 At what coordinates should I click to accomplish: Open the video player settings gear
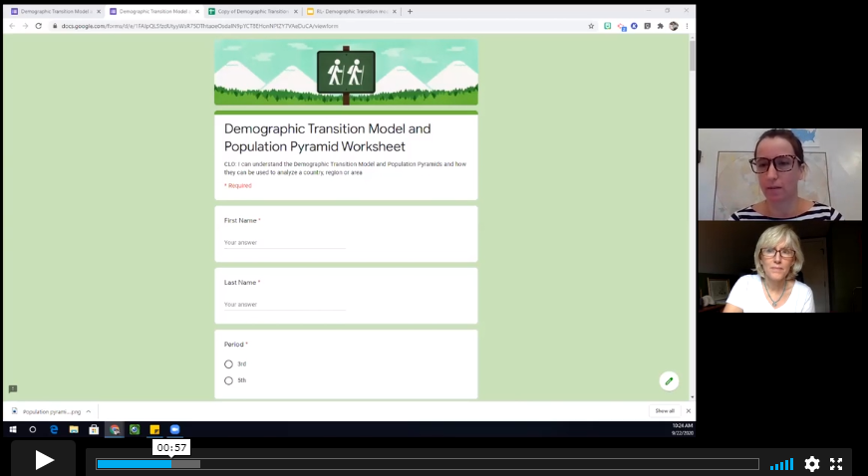[811, 464]
